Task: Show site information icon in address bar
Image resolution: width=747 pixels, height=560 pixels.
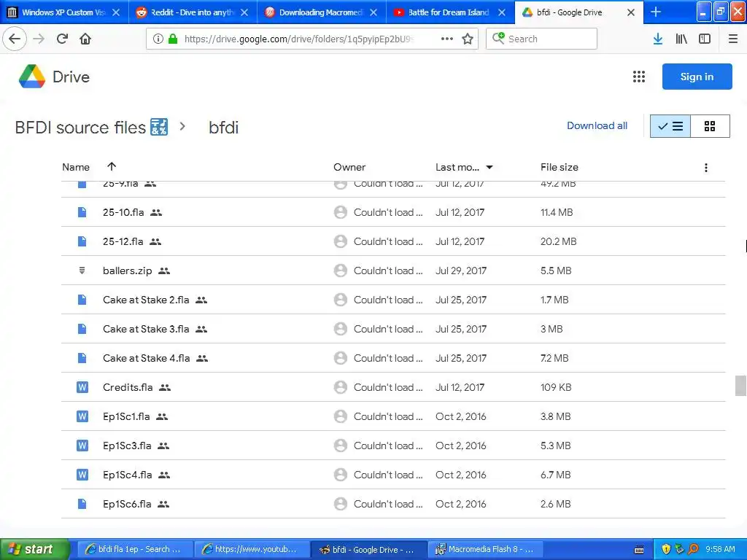Action: point(158,39)
